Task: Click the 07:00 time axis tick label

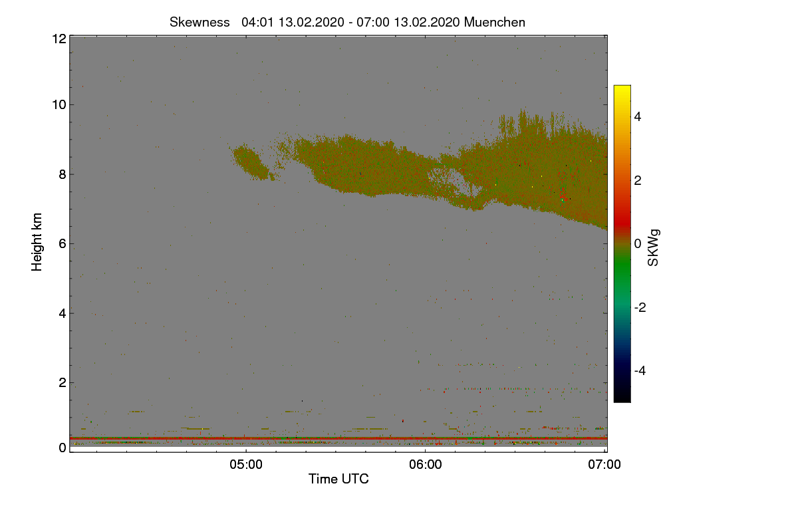Action: coord(604,465)
